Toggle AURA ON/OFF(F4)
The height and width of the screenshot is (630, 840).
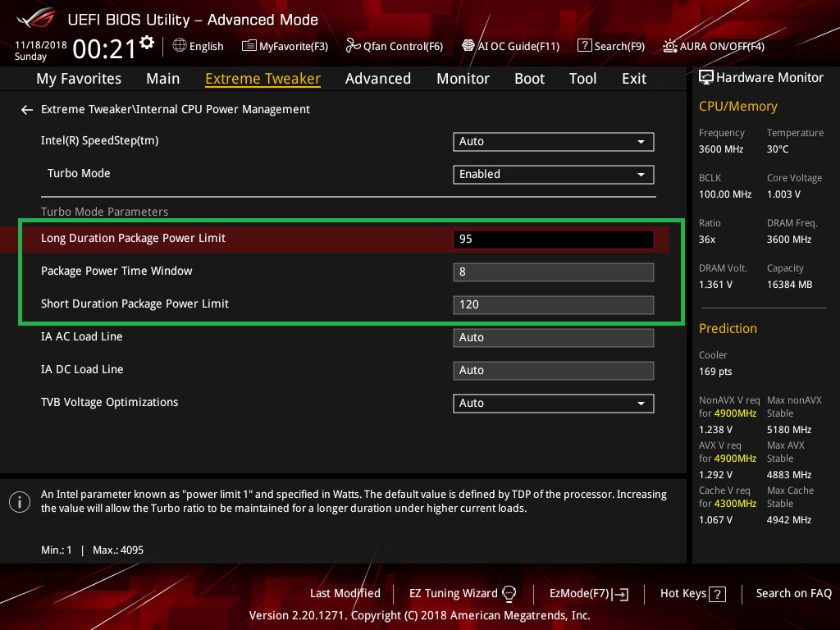click(x=722, y=47)
